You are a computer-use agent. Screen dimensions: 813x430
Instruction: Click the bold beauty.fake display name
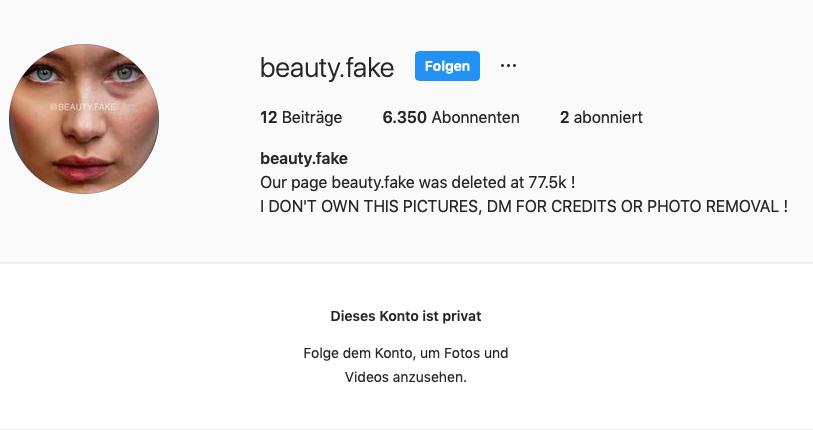304,158
